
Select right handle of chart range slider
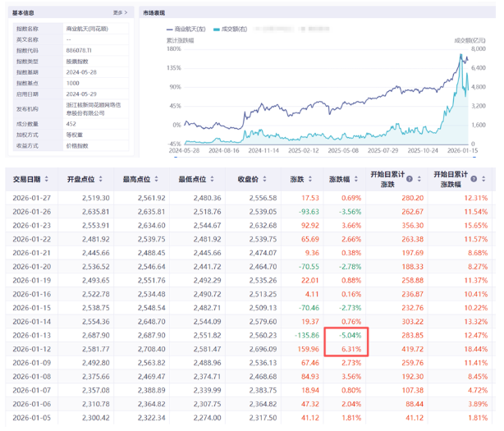(x=474, y=157)
